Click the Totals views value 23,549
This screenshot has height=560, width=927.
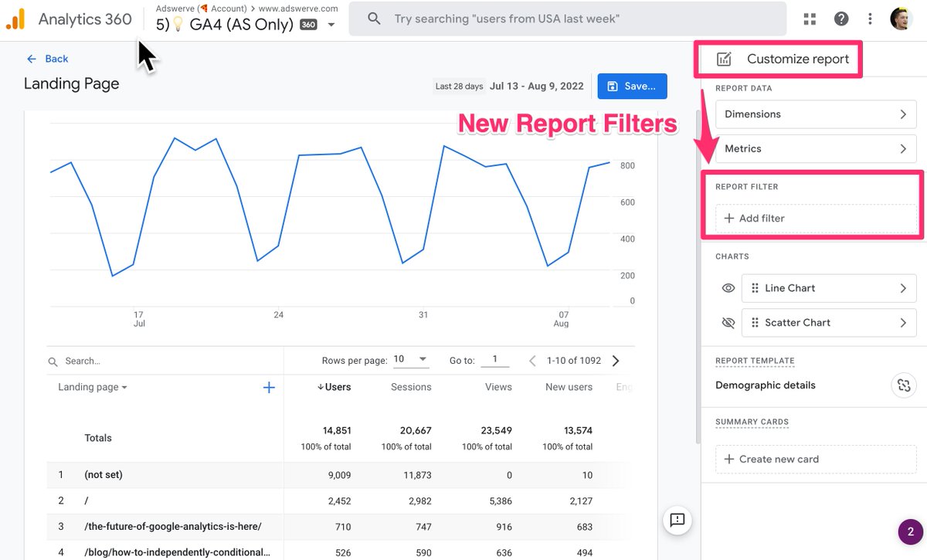click(x=497, y=430)
